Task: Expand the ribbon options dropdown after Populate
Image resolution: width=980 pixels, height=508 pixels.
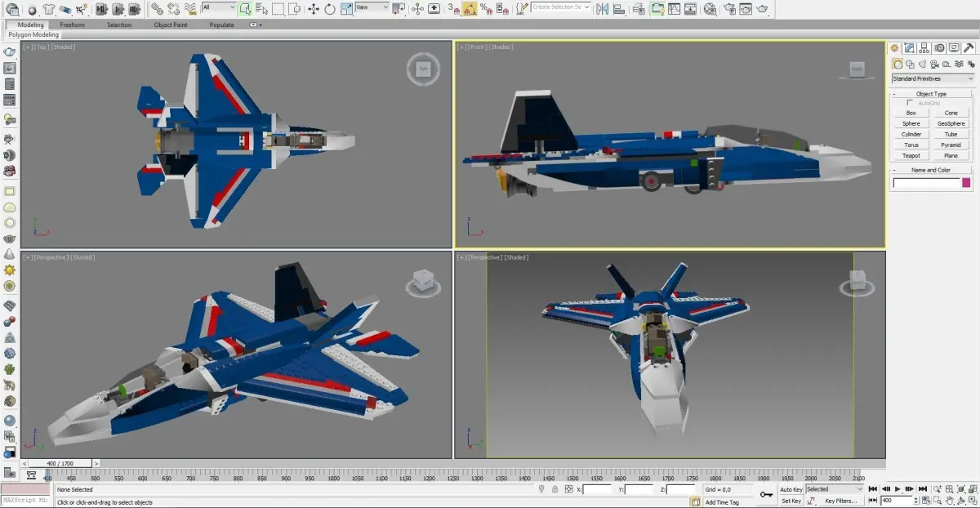Action: [254, 25]
